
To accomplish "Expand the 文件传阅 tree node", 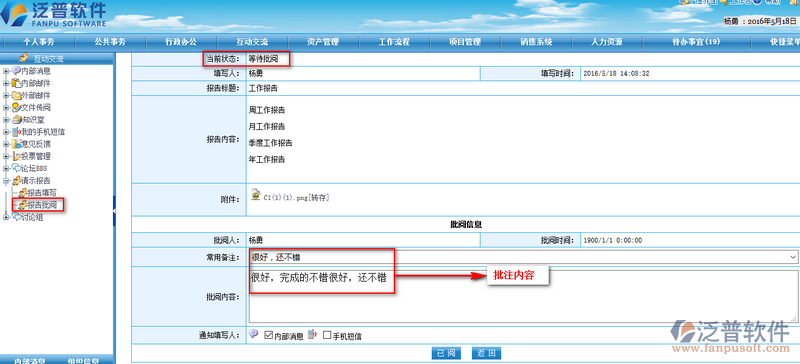I will tap(6, 108).
